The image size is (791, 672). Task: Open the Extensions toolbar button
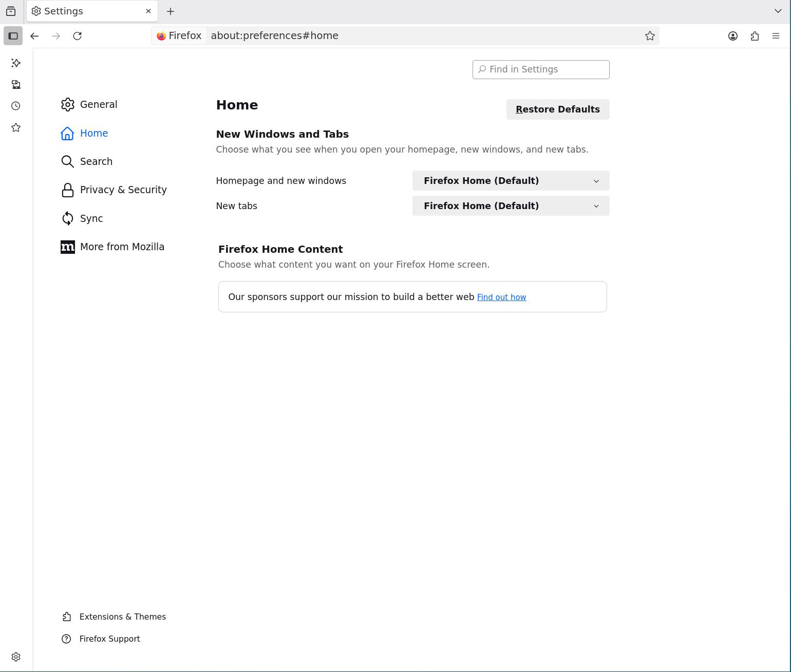(755, 36)
